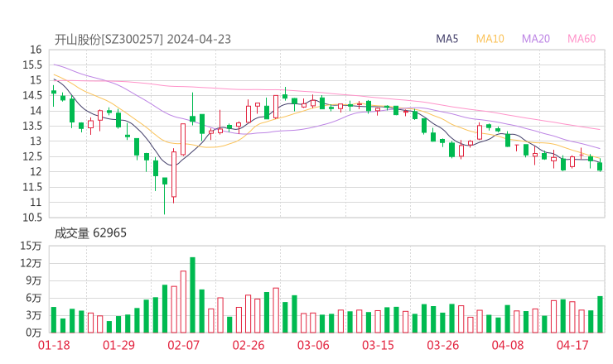
Task: Click the 13.5 price axis label
Action: (x=32, y=126)
